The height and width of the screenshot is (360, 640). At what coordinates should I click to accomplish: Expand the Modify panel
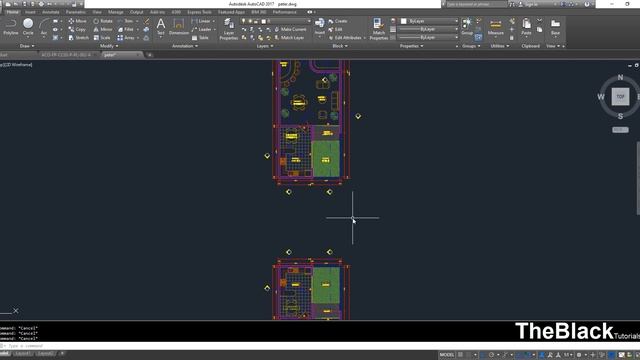coord(109,46)
